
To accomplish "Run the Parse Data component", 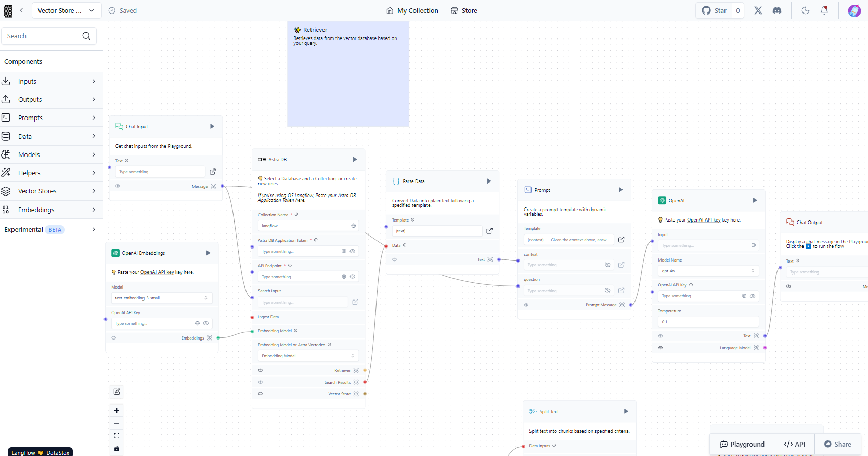I will pyautogui.click(x=489, y=181).
